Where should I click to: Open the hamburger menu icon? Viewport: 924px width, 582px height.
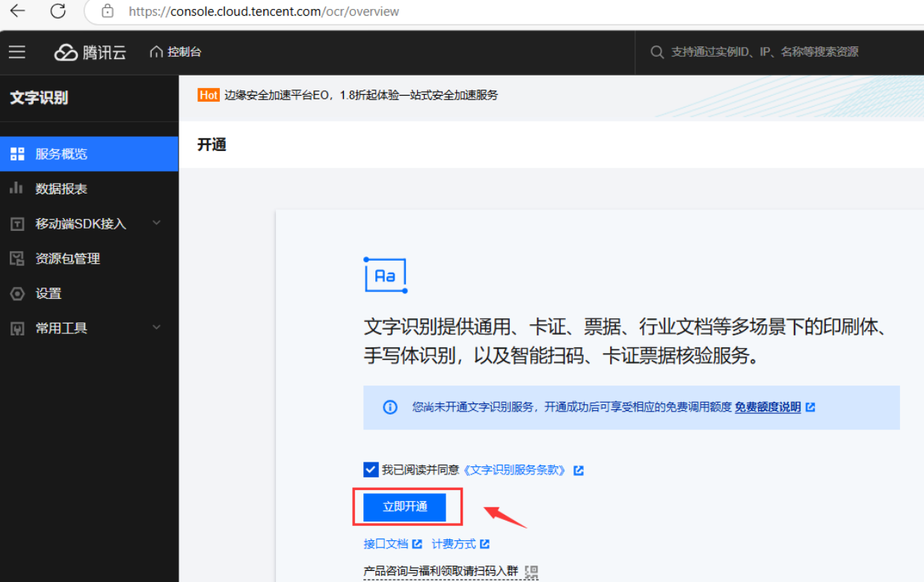click(x=17, y=52)
